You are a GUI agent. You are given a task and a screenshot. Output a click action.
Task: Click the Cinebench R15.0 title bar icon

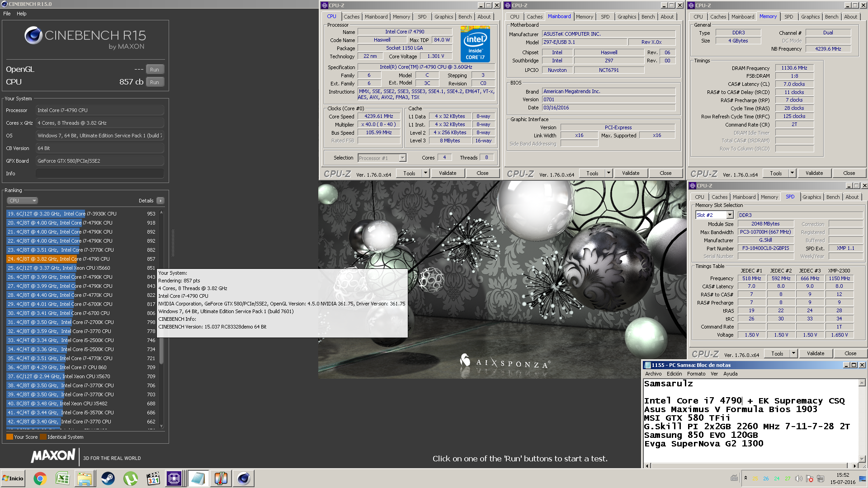(x=4, y=4)
